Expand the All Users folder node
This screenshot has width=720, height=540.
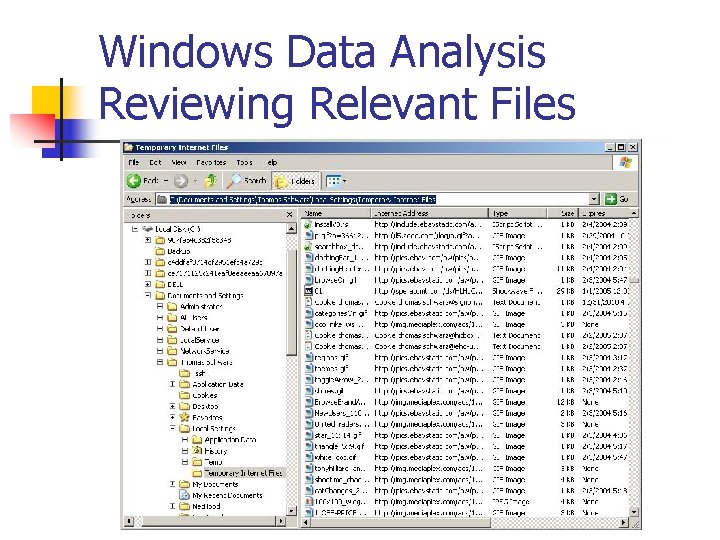tap(160, 317)
